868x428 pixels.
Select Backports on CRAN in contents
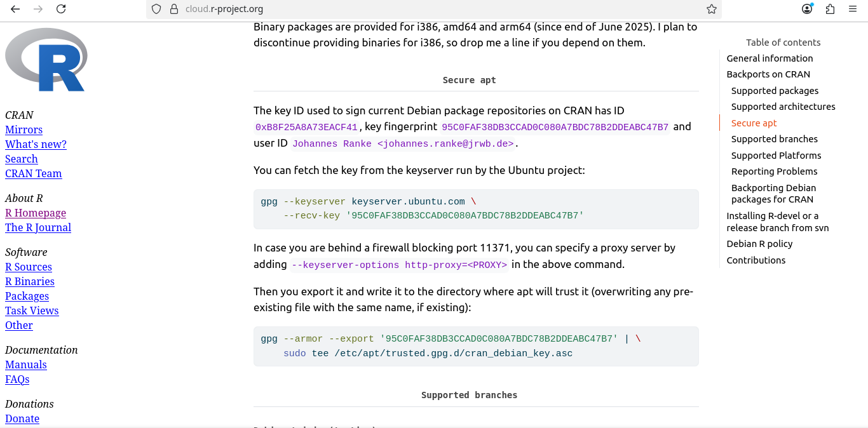(768, 74)
